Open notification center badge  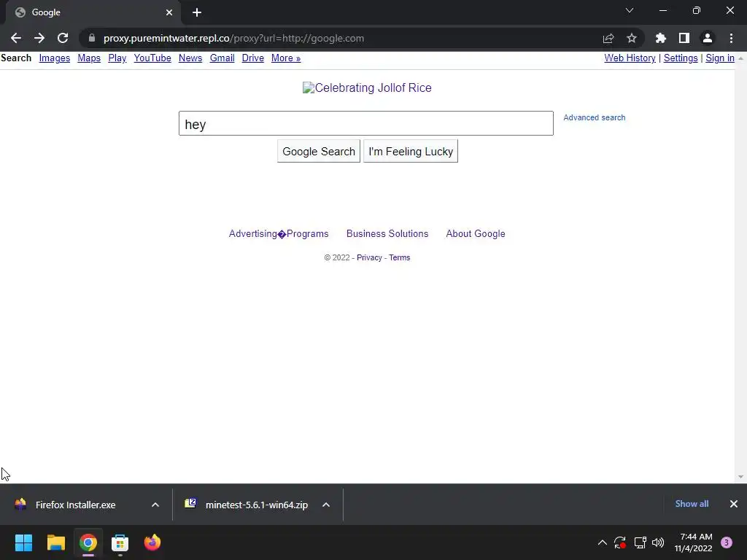[727, 542]
